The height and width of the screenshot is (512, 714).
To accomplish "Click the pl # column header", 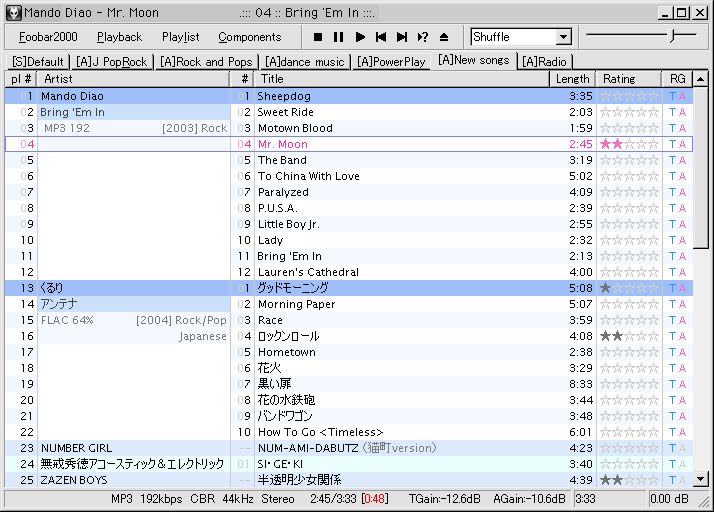I will pos(21,79).
